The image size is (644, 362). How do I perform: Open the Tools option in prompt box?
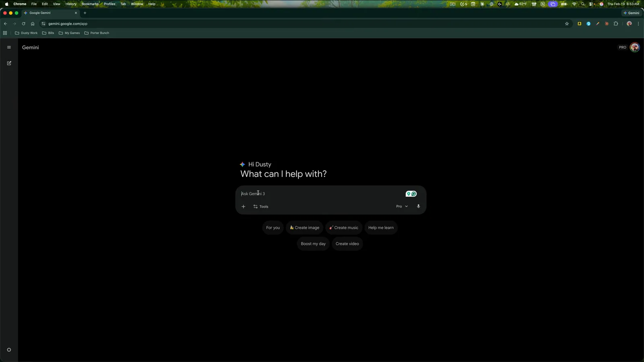tap(261, 207)
